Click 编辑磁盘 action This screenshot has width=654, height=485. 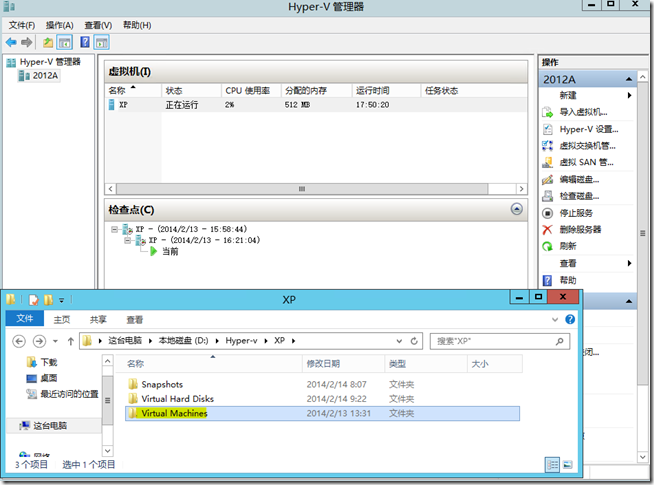pyautogui.click(x=579, y=179)
